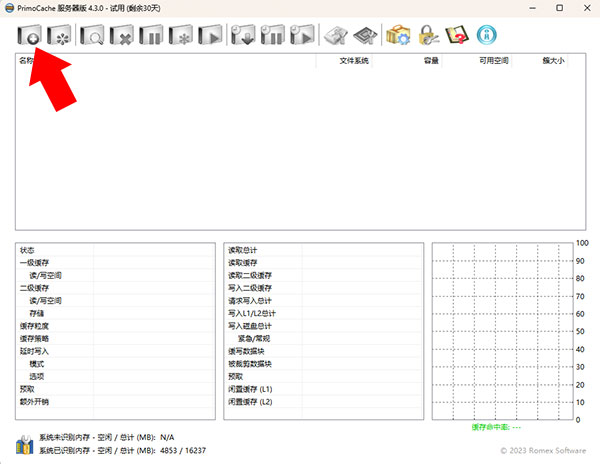600x464 pixels.
Task: Click the reset cache asterisk icon
Action: click(x=181, y=35)
